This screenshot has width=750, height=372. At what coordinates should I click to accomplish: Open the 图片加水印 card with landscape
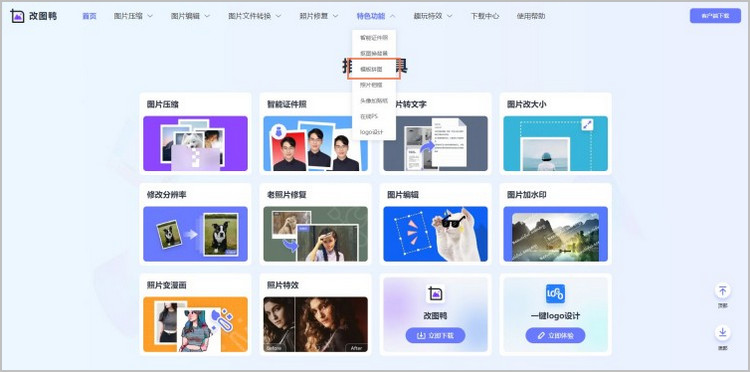tap(555, 234)
